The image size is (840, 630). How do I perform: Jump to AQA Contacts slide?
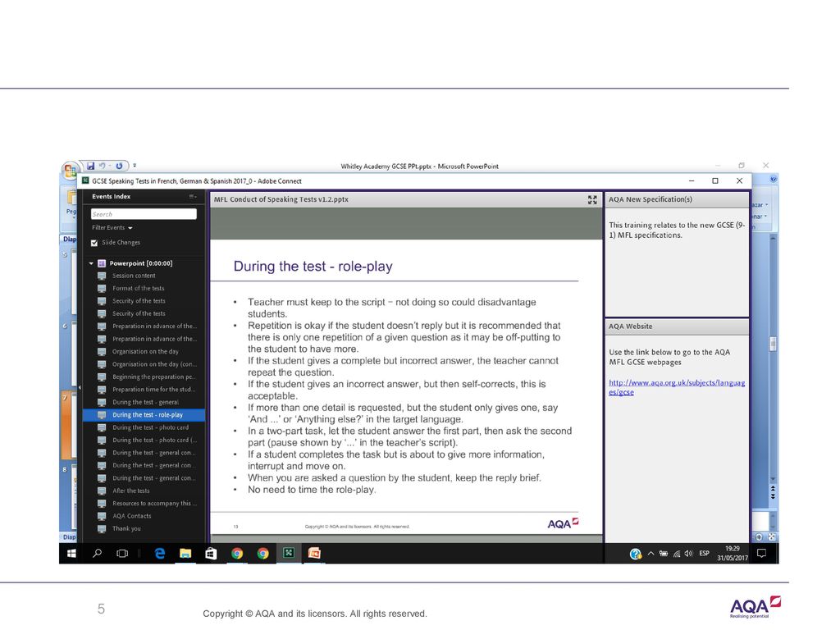132,517
